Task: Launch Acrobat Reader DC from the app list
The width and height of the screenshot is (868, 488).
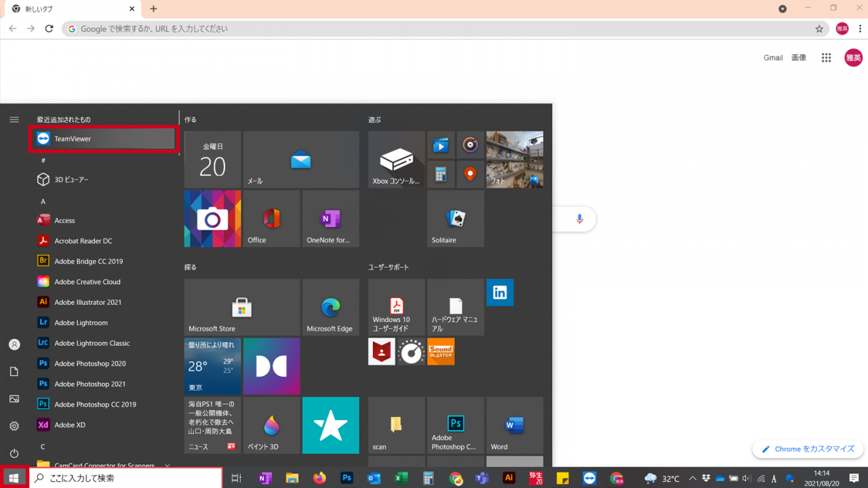Action: pos(104,241)
